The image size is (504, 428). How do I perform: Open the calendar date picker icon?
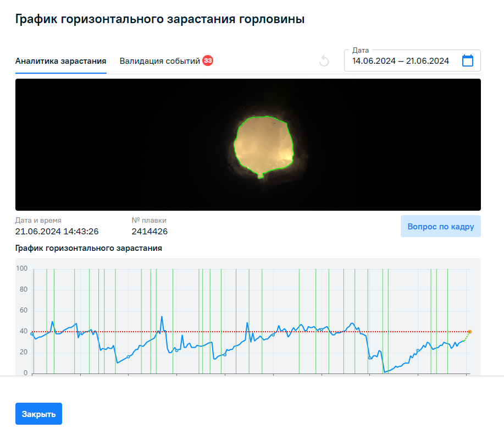pyautogui.click(x=468, y=61)
